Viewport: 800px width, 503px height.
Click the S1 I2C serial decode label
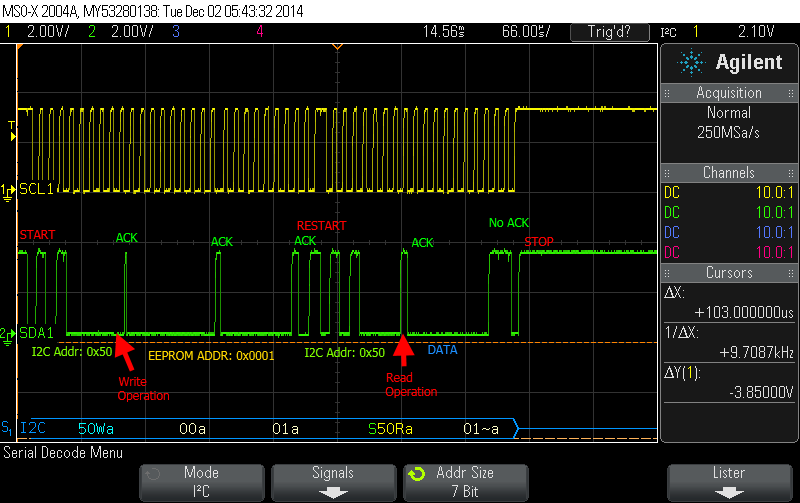(x=23, y=427)
